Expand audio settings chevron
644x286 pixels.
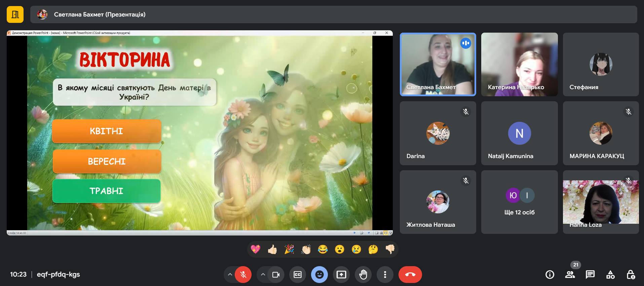click(x=230, y=275)
